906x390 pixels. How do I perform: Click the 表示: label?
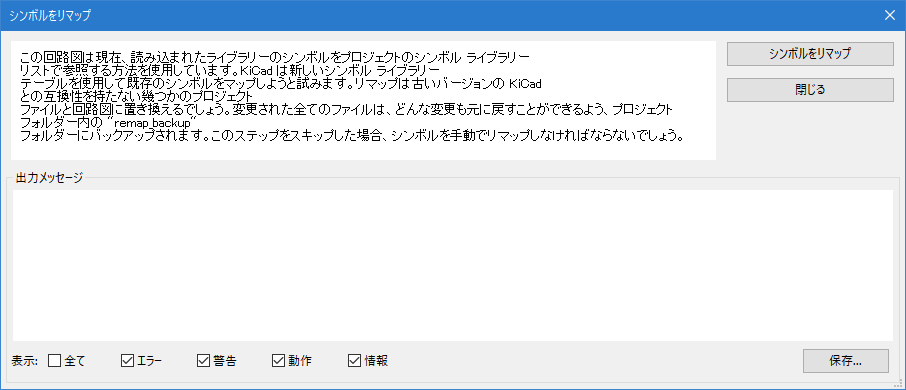point(25,362)
